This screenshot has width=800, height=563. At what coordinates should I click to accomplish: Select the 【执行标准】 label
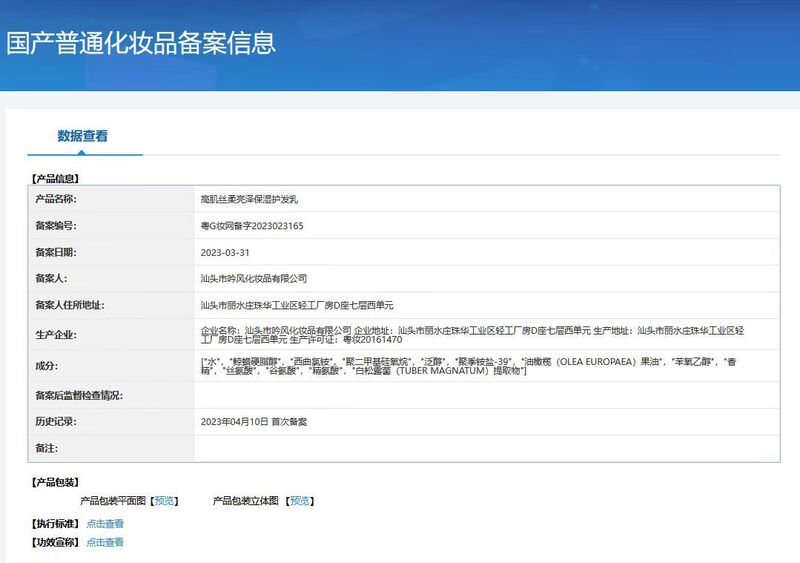point(55,524)
